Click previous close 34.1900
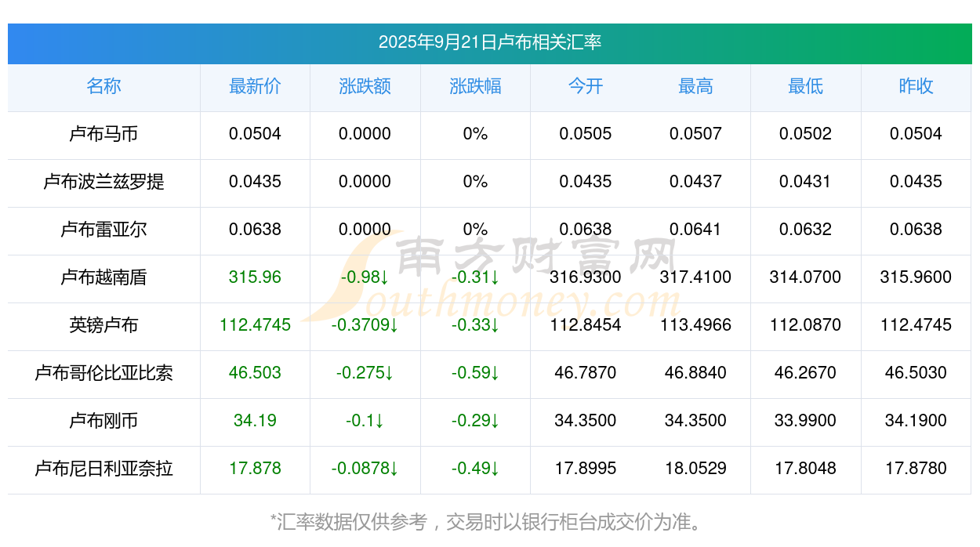Viewport: 980px width, 547px height. click(x=916, y=421)
